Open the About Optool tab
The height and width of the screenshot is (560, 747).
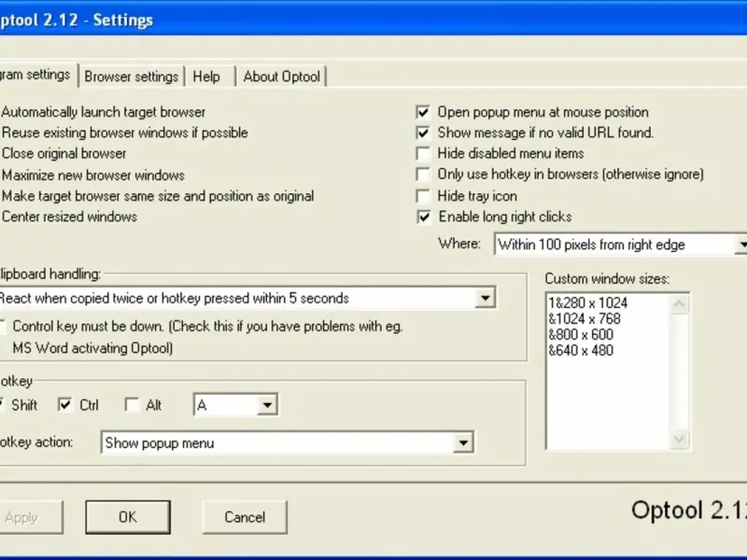[x=282, y=77]
